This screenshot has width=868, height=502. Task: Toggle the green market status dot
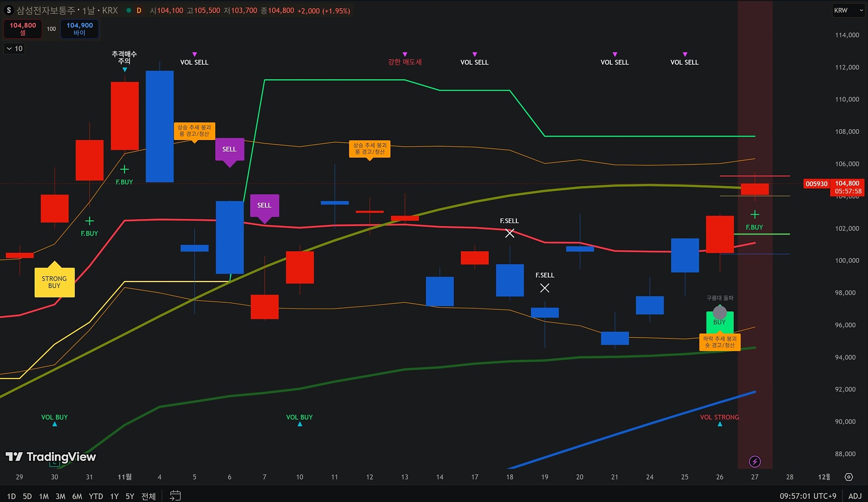(x=129, y=10)
